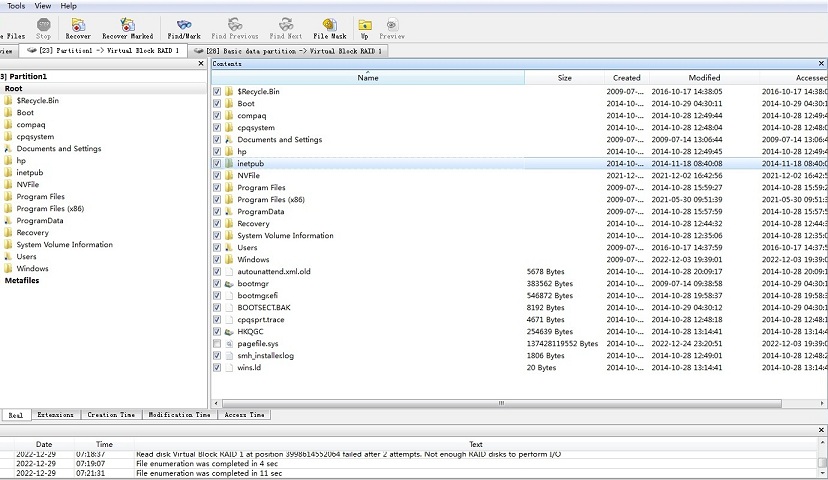
Task: Select the Creation Time tab
Action: pos(111,415)
